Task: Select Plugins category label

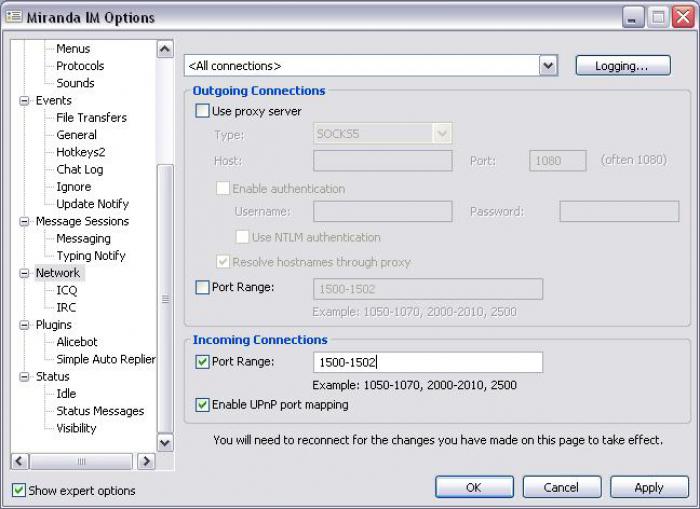Action: pyautogui.click(x=54, y=325)
